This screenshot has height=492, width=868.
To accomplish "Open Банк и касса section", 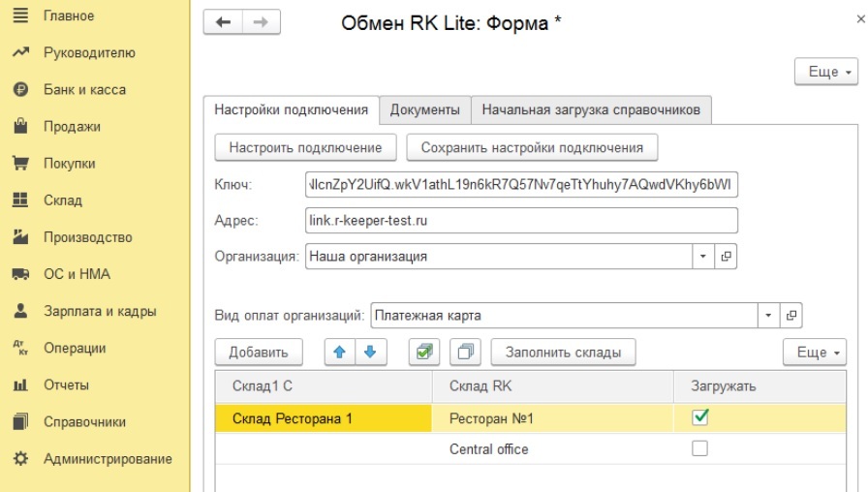I will (x=84, y=89).
